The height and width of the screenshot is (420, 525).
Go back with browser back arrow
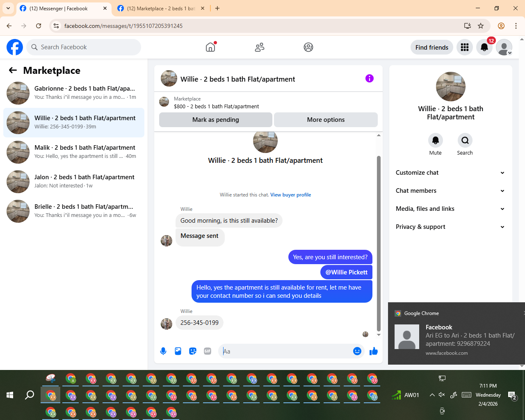point(9,26)
